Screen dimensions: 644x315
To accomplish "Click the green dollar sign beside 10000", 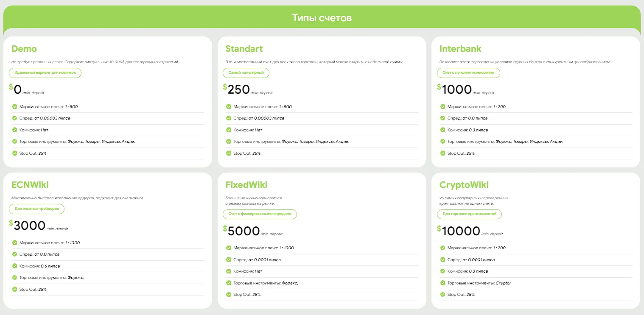I will (439, 229).
